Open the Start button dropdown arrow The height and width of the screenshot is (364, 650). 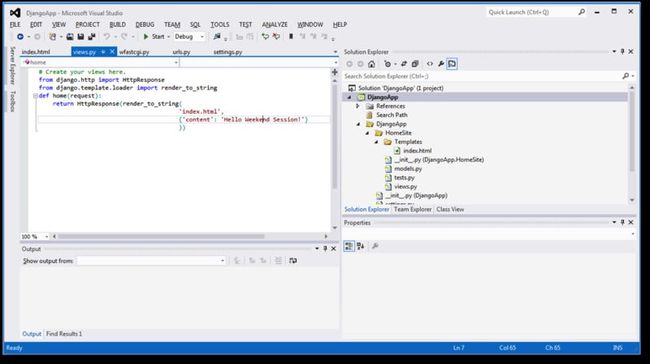168,37
